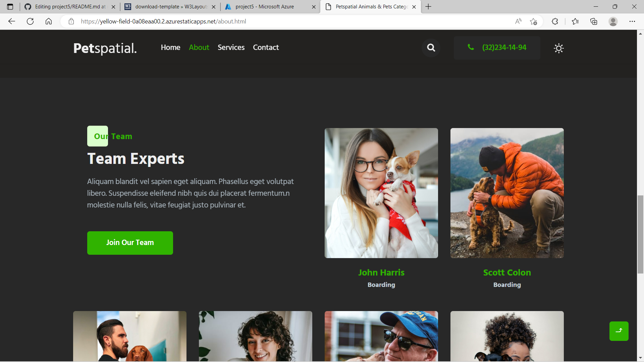
Task: Click the search magnifier icon in header
Action: tap(431, 48)
